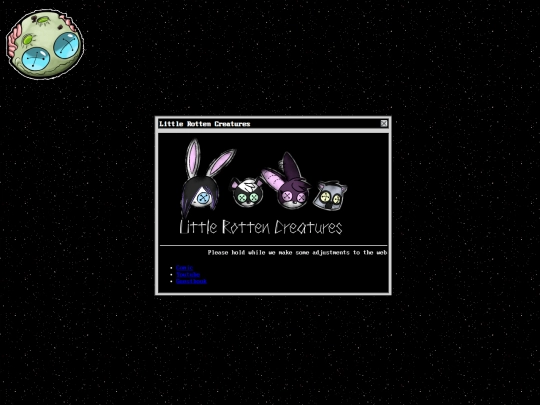Click the zombie head with button eyes
This screenshot has height=405, width=540.
click(45, 44)
